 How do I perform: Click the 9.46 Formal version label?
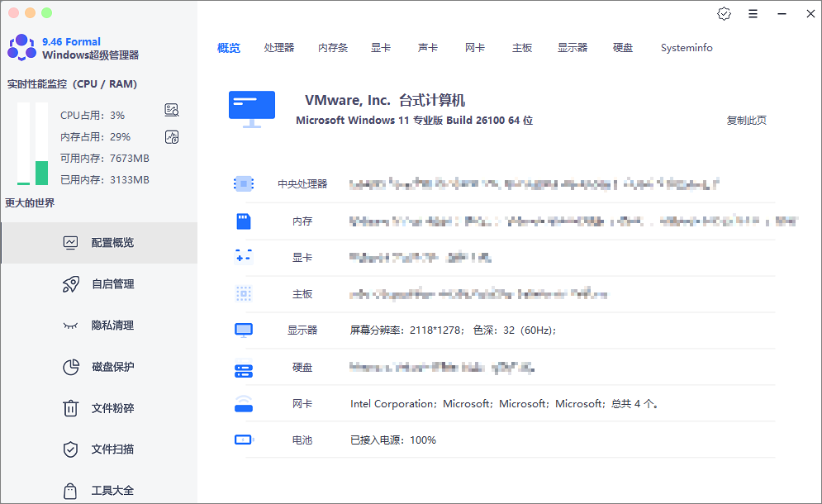(71, 41)
